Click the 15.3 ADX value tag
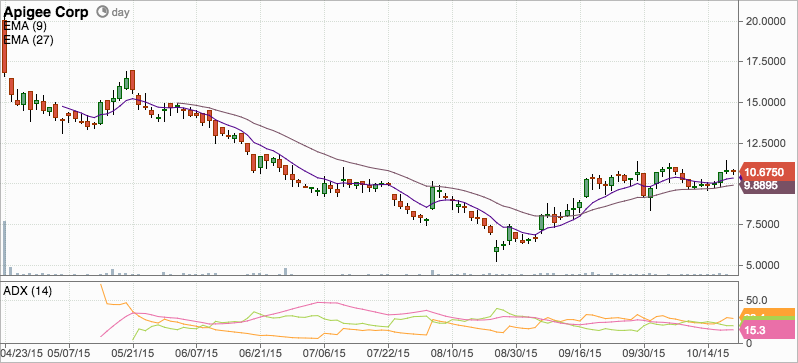798x363 pixels. point(768,330)
